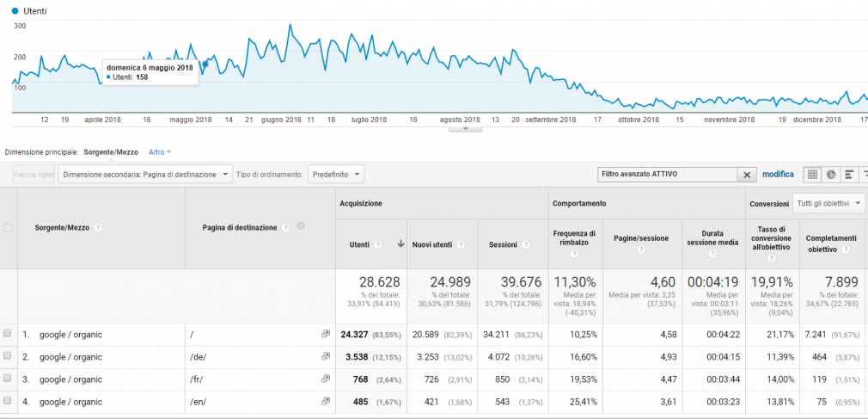Open Tipo di ordinamento Predefinito dropdown
The height and width of the screenshot is (419, 868).
click(335, 175)
